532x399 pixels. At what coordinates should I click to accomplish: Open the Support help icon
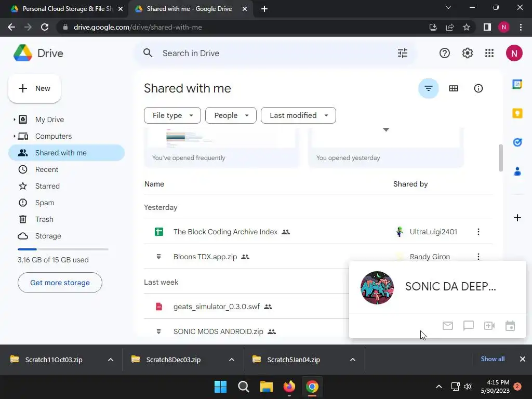[445, 53]
